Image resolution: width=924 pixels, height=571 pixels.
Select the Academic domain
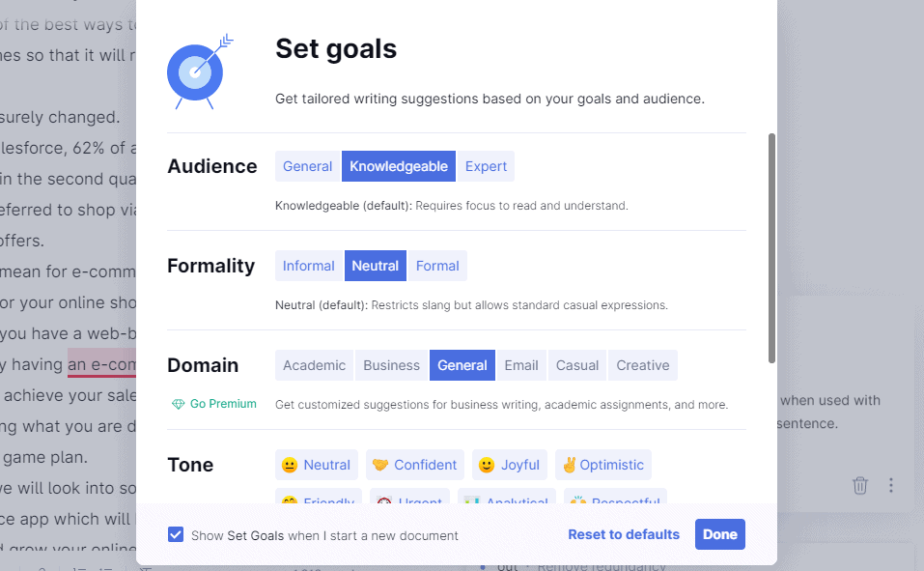(x=314, y=365)
